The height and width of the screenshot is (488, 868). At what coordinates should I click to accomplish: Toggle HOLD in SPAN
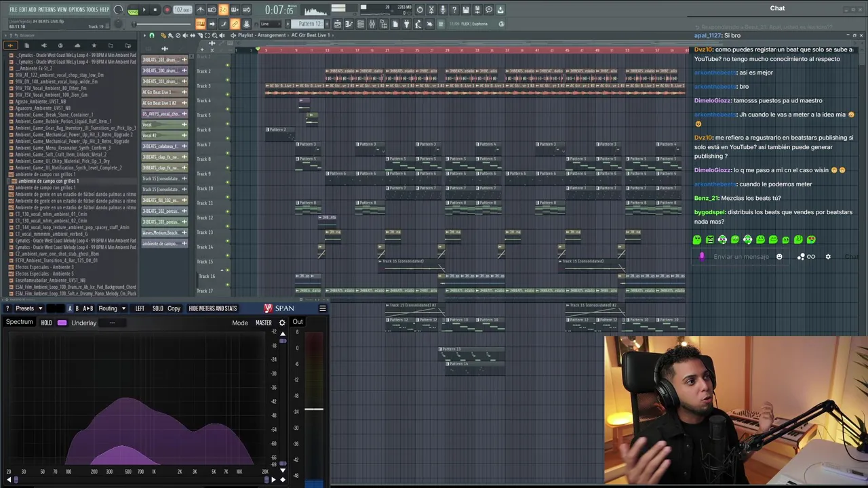46,323
